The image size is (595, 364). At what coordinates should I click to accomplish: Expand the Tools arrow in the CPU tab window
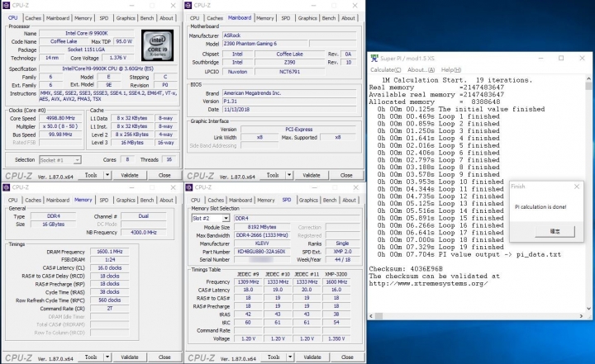107,175
